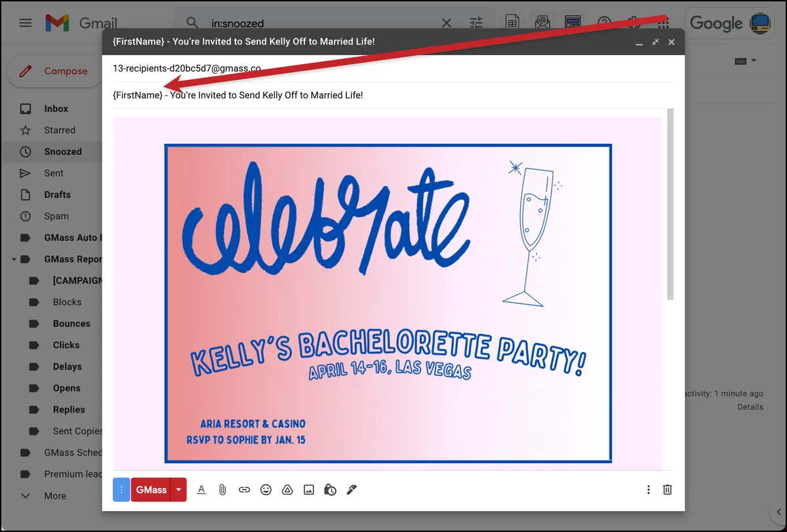Viewport: 787px width, 532px height.
Task: Open more options three-dot menu in compose
Action: click(648, 489)
